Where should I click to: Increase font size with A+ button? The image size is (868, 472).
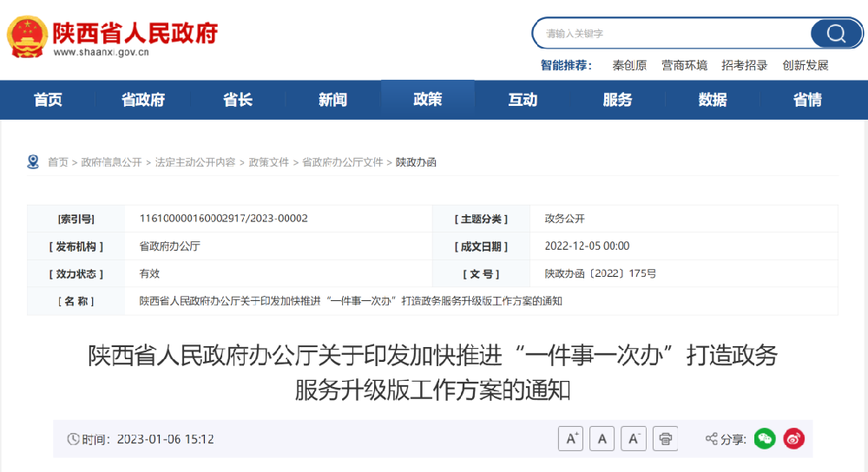point(570,439)
